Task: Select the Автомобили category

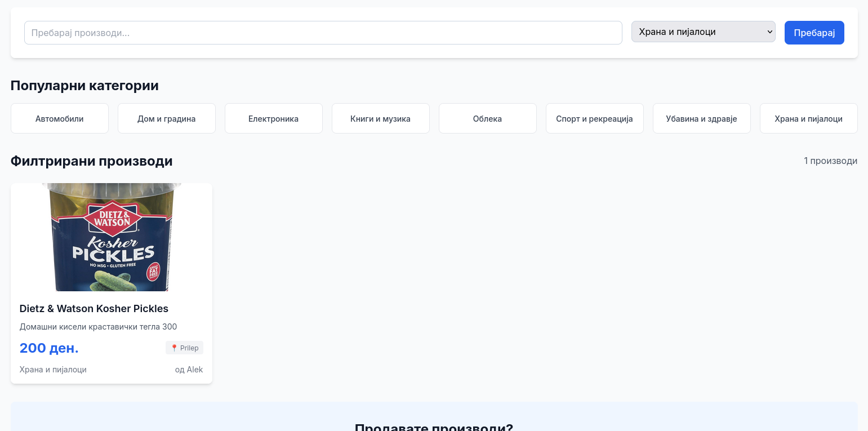Action: pyautogui.click(x=60, y=119)
